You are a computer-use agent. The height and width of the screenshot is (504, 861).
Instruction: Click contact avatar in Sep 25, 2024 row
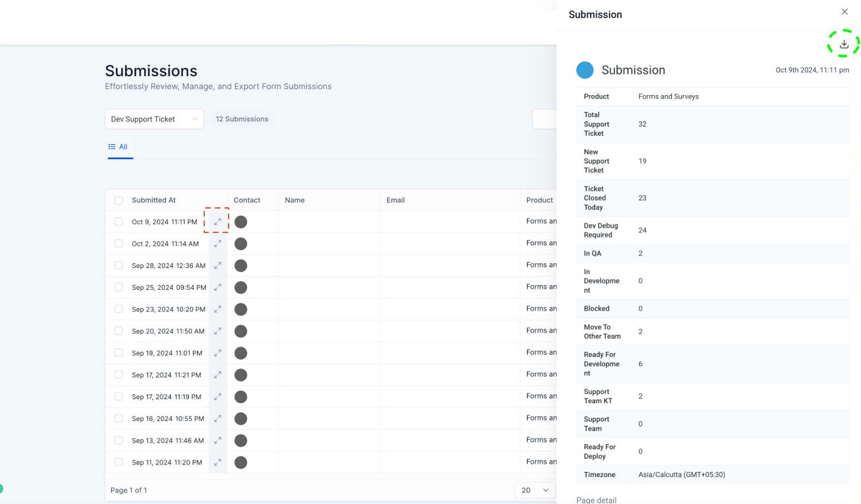[241, 288]
